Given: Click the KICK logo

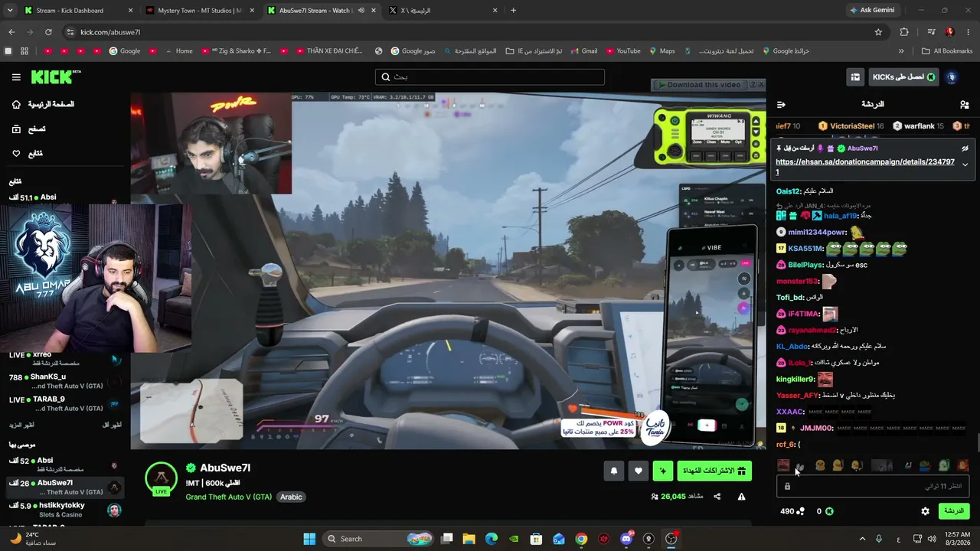Looking at the screenshot, I should coord(55,77).
